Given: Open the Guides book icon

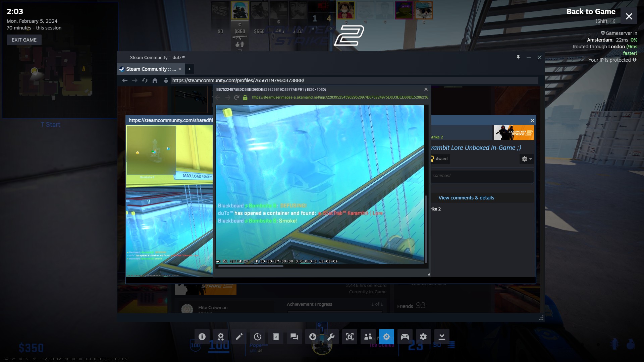Looking at the screenshot, I should coord(276,337).
